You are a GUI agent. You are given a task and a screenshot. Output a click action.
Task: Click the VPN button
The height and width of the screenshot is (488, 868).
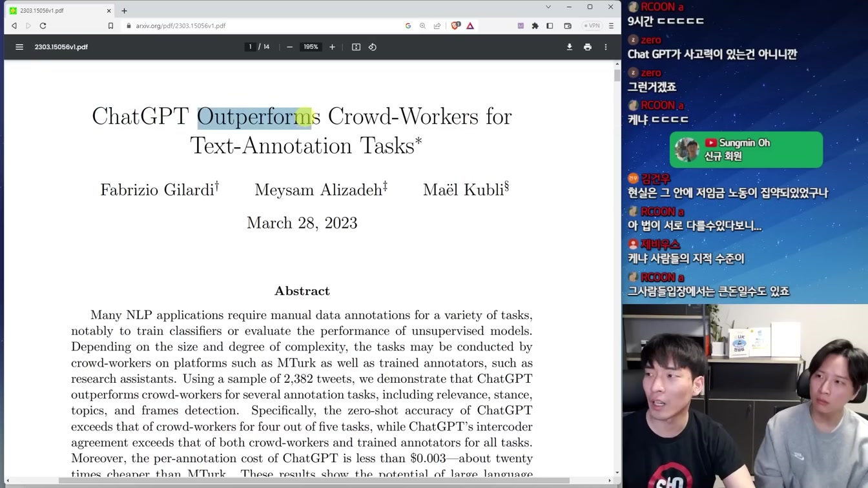click(x=592, y=26)
